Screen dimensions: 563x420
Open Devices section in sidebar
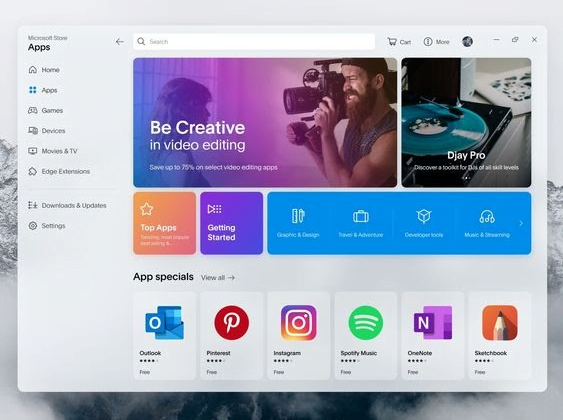47,131
